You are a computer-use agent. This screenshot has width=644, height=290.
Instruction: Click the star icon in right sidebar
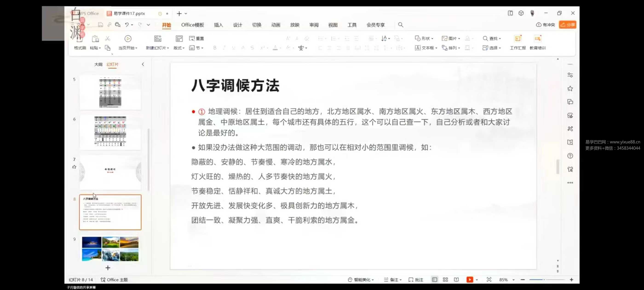[x=570, y=89]
